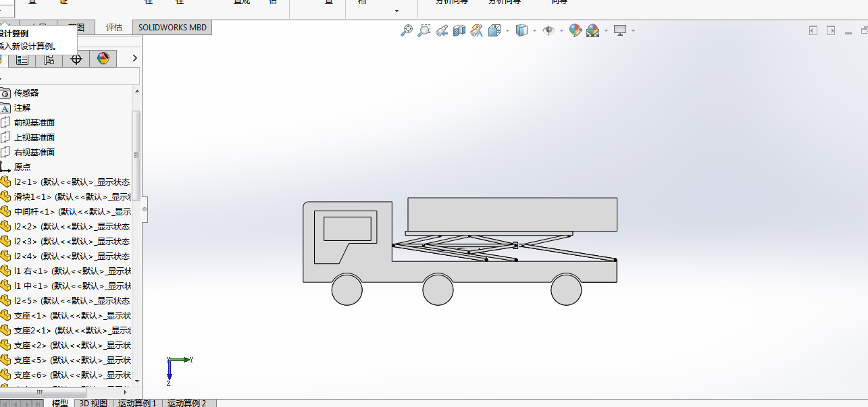Switch to the DimXpertManager crosshair tab

76,59
